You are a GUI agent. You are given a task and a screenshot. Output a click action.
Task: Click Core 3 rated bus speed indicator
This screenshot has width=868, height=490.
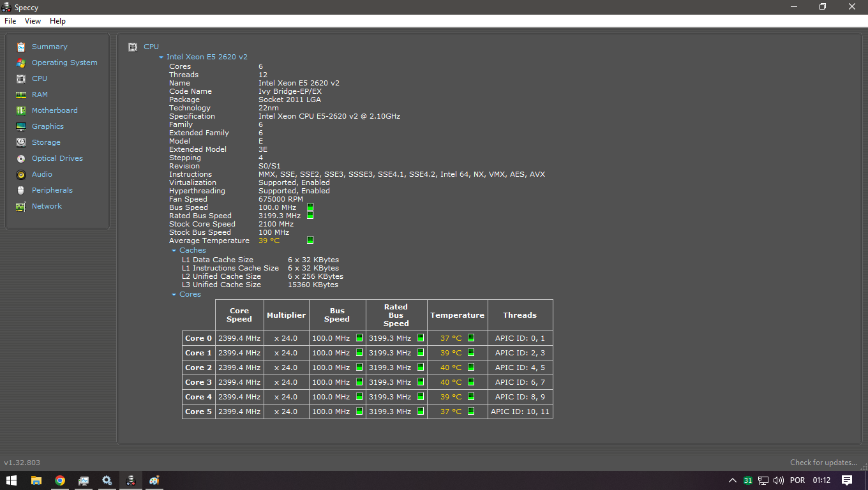(421, 382)
